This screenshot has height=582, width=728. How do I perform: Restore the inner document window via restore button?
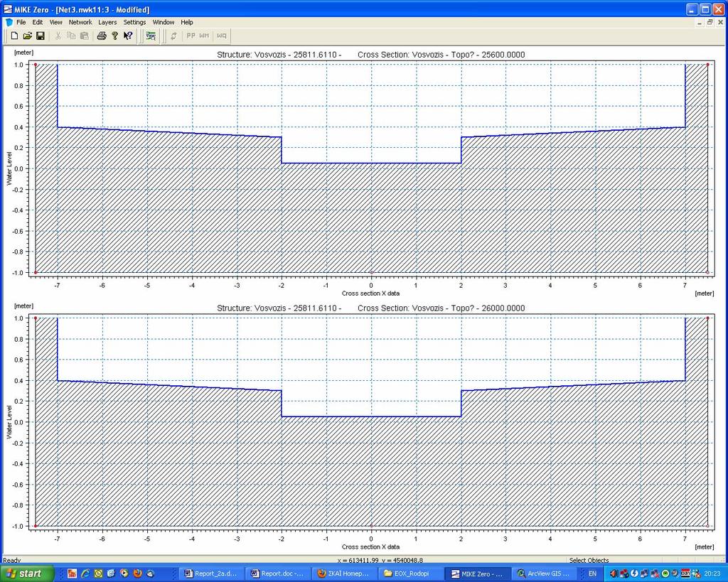click(710, 22)
